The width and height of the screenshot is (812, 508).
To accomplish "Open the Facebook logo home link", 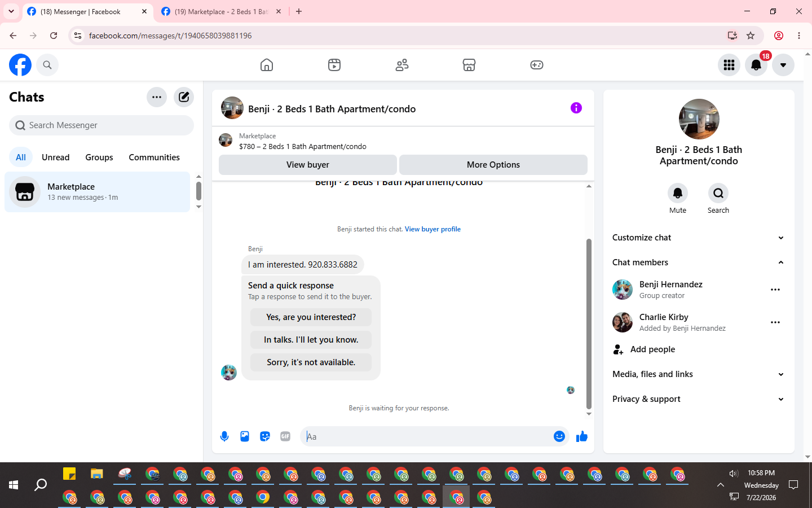I will pos(20,65).
